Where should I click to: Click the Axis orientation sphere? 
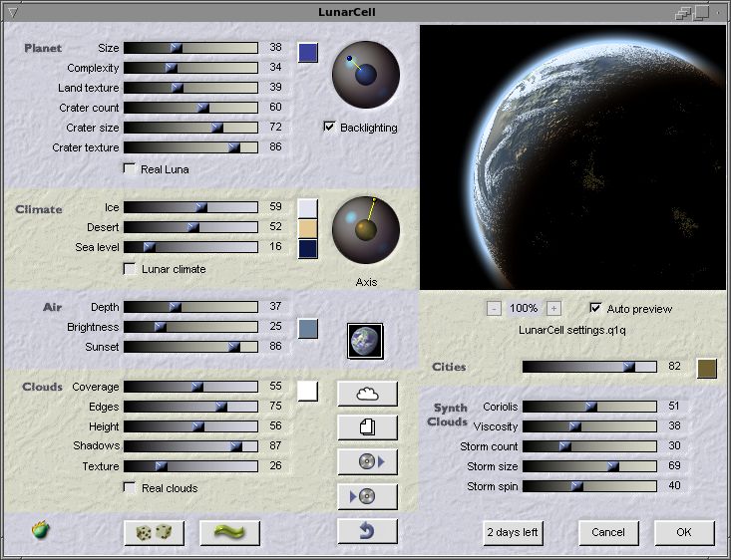click(366, 230)
